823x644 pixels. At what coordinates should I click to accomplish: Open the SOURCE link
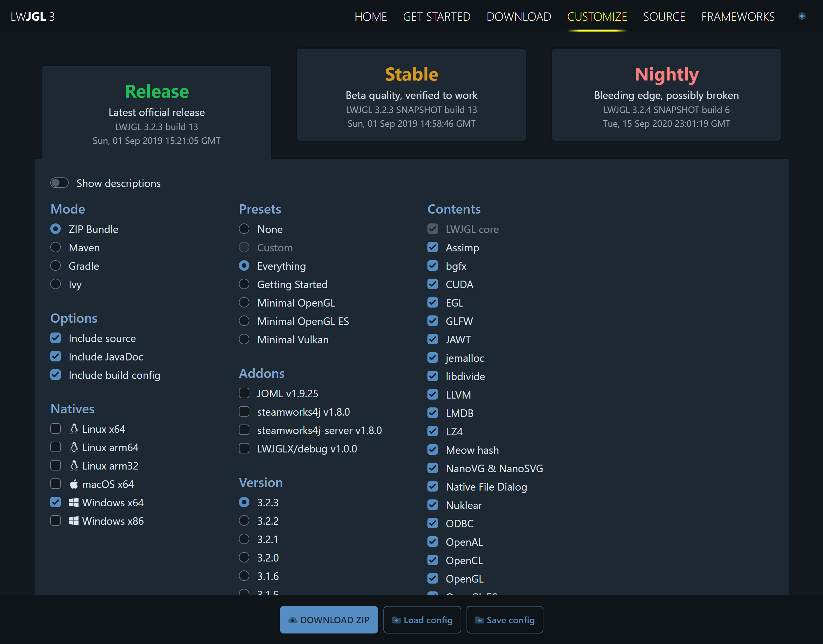(x=664, y=16)
